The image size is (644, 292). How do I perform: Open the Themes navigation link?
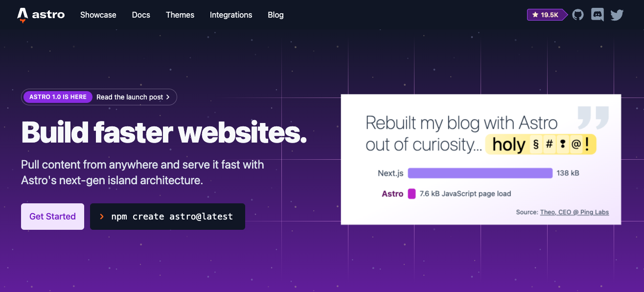[180, 15]
